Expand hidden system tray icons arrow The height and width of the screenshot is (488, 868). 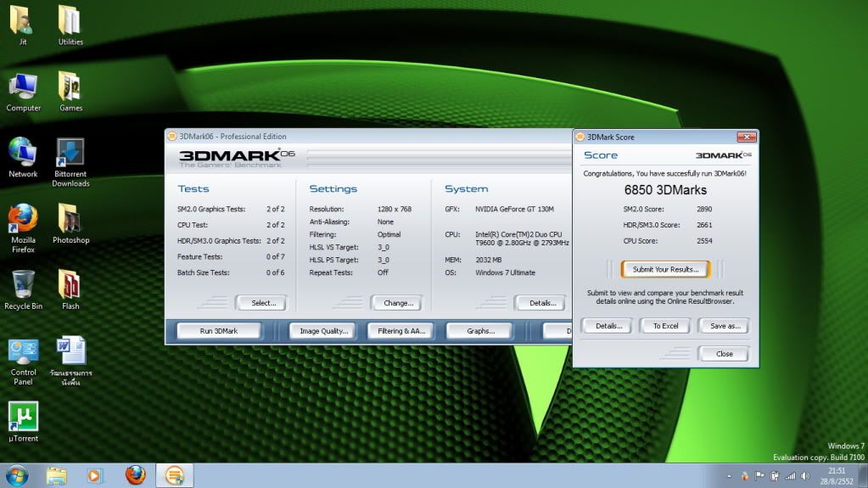[x=729, y=476]
